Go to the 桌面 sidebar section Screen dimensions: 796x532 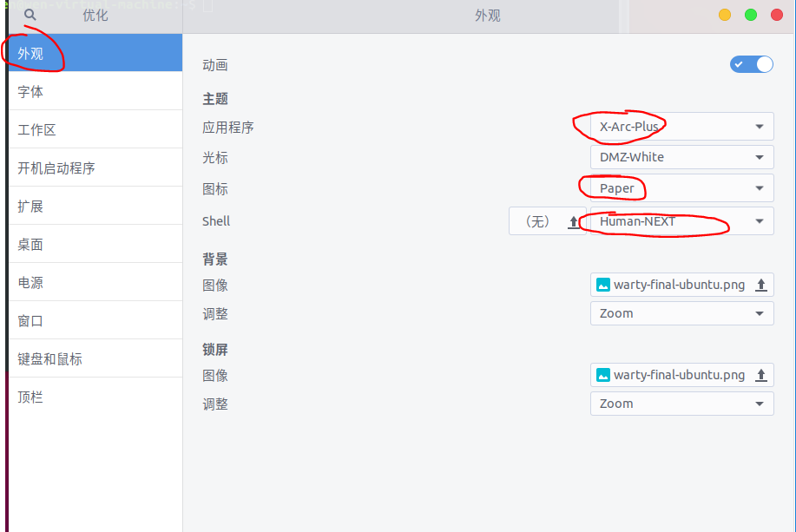click(95, 244)
